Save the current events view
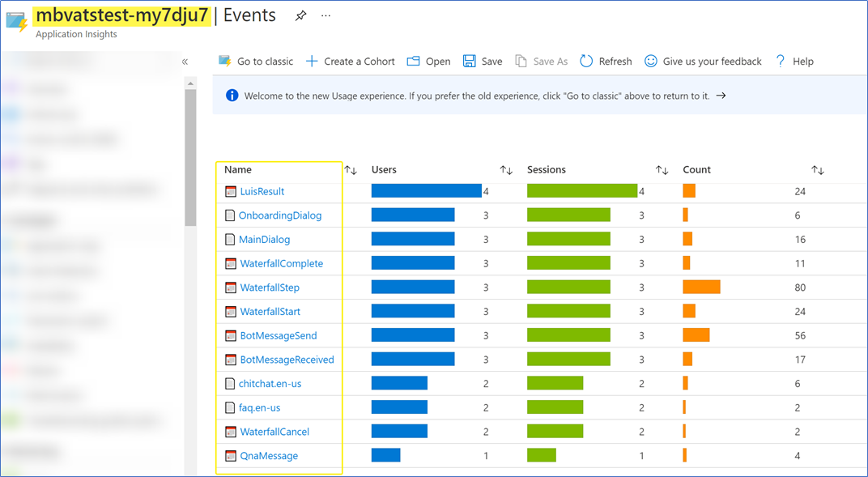 tap(482, 61)
